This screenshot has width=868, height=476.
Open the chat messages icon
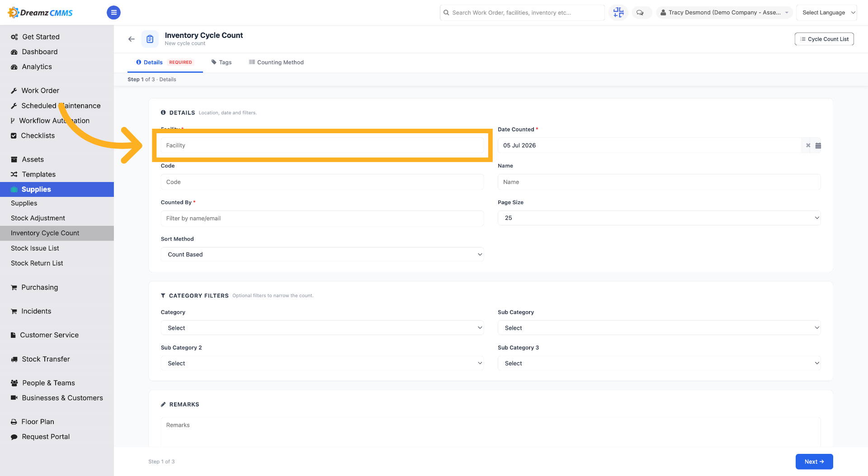tap(640, 13)
